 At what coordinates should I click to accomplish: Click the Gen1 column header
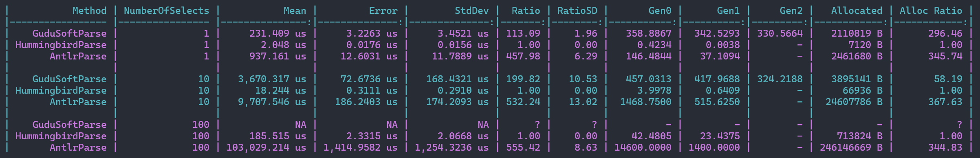pos(728,11)
